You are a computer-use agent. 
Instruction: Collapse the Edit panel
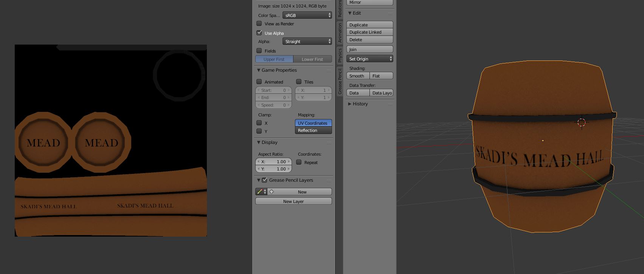350,13
